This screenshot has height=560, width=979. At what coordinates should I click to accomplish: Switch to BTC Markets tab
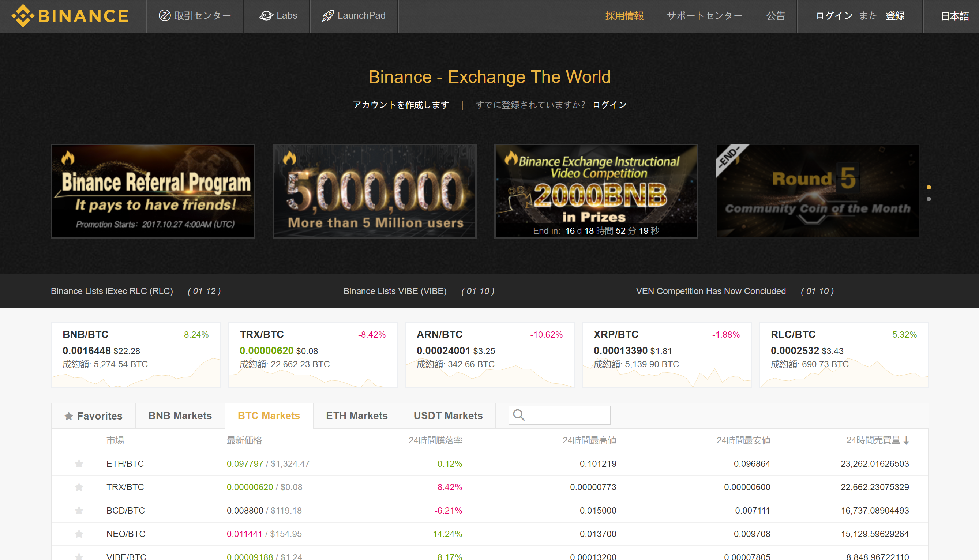tap(269, 416)
